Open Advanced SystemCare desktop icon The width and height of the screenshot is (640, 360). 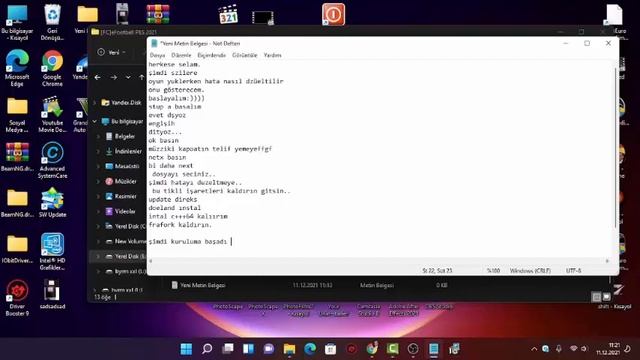click(52, 160)
